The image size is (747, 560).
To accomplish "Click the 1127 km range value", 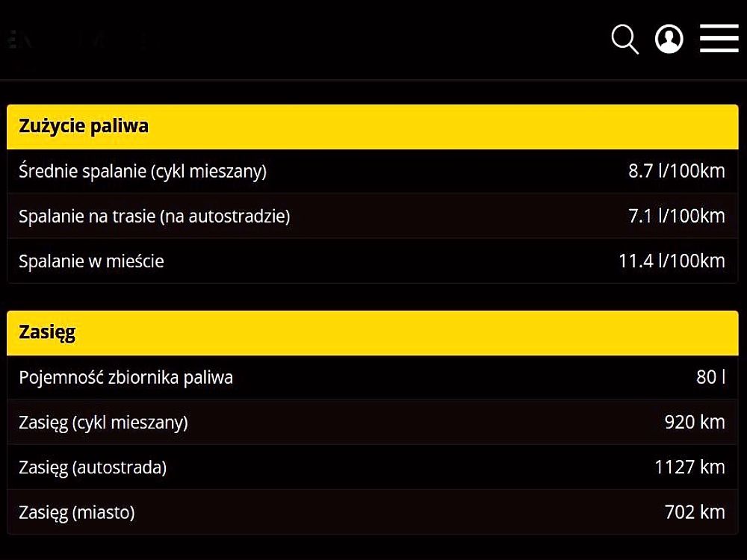I will pos(689,467).
